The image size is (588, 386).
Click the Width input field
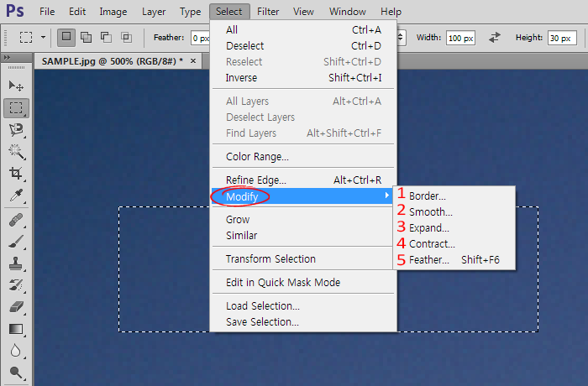[x=460, y=38]
